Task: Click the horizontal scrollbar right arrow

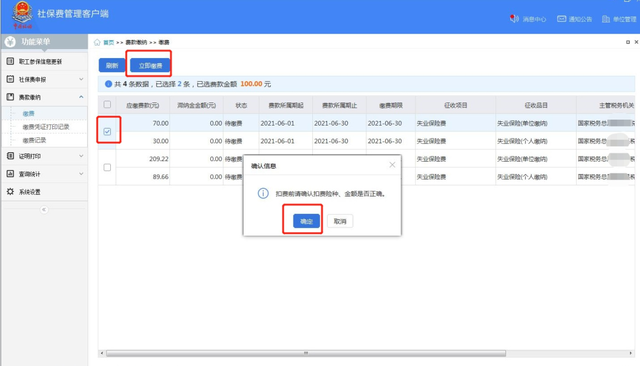Action: point(631,353)
